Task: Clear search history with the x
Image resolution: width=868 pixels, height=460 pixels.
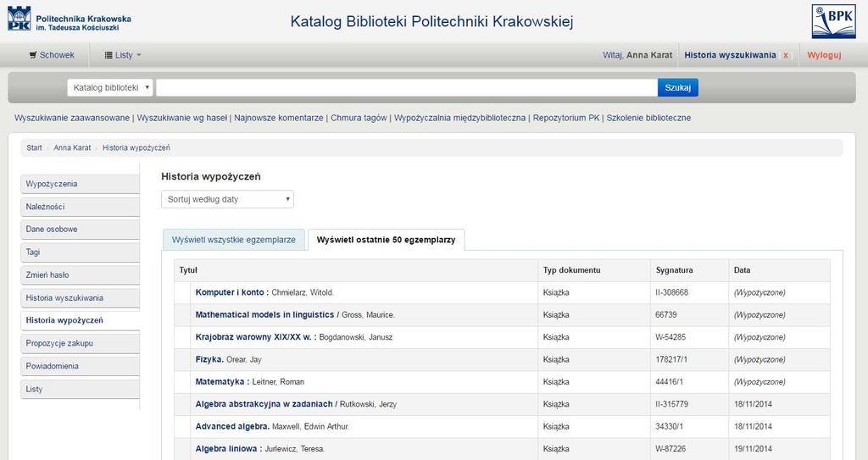Action: [785, 55]
